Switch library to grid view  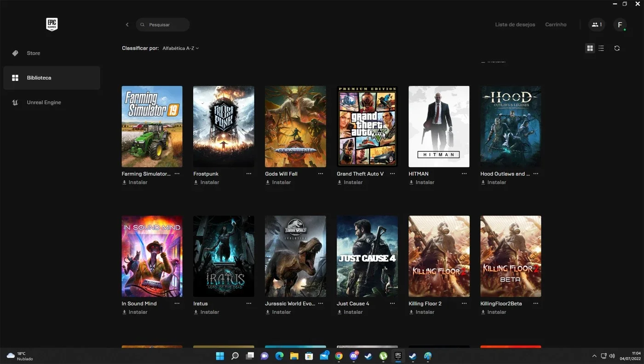coord(590,48)
